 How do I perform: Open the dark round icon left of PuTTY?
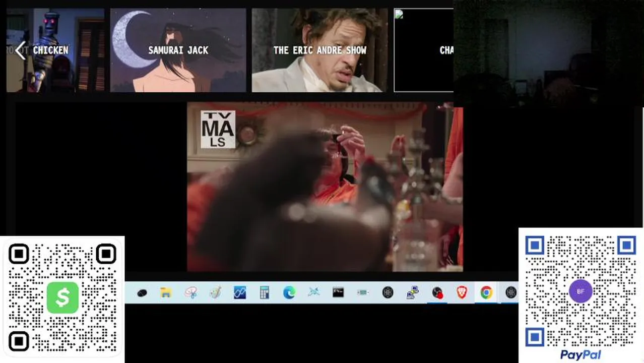(388, 292)
